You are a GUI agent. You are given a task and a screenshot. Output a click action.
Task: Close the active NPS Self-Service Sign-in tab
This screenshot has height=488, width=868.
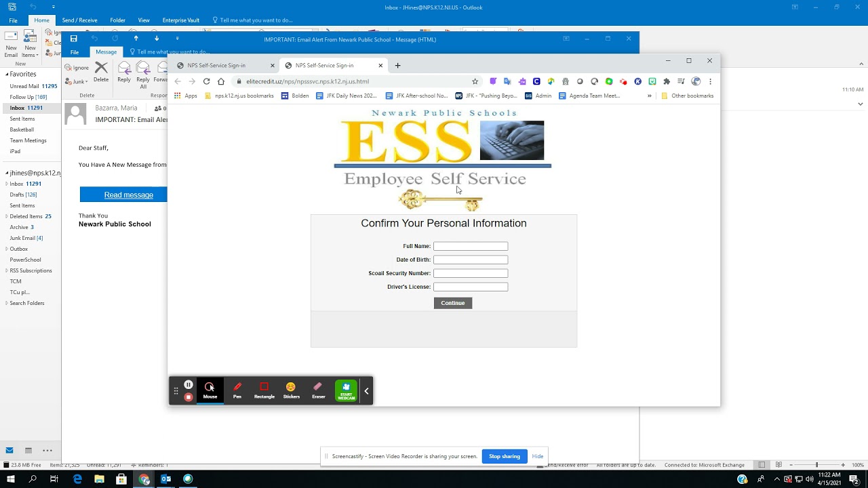click(x=380, y=66)
